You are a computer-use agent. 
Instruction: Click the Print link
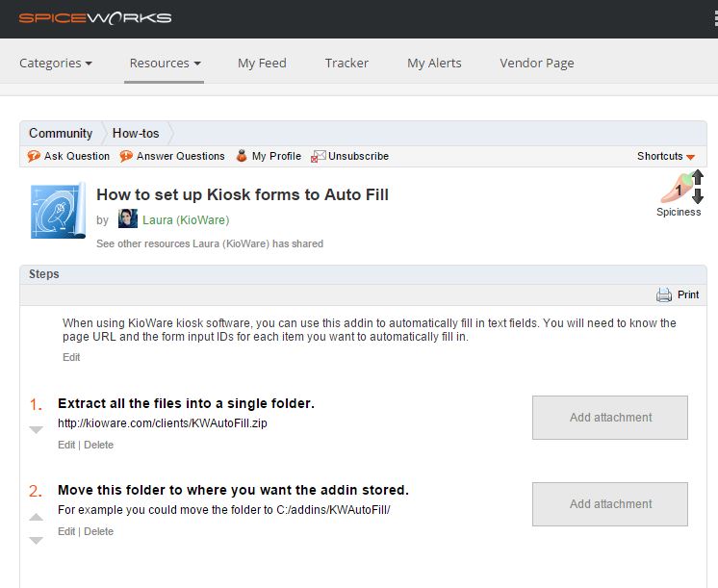(688, 294)
